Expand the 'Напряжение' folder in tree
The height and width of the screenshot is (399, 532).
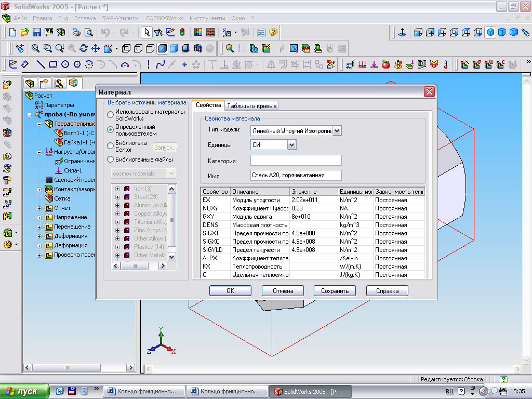[39, 218]
